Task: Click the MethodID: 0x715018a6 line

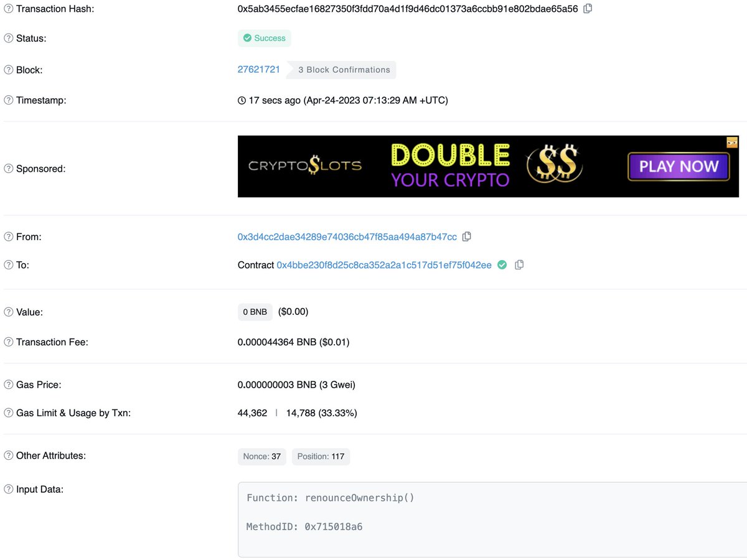Action: (x=304, y=526)
